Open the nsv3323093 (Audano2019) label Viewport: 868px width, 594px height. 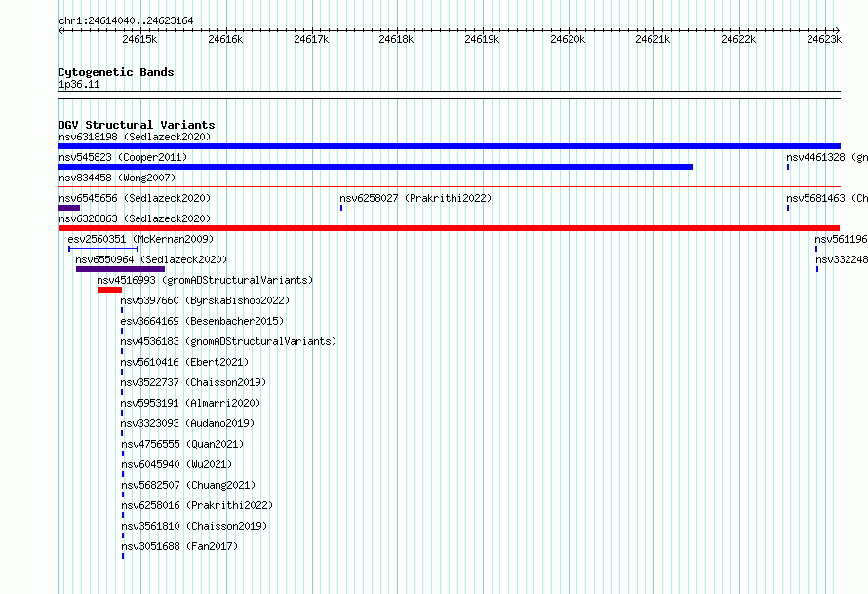pos(187,423)
